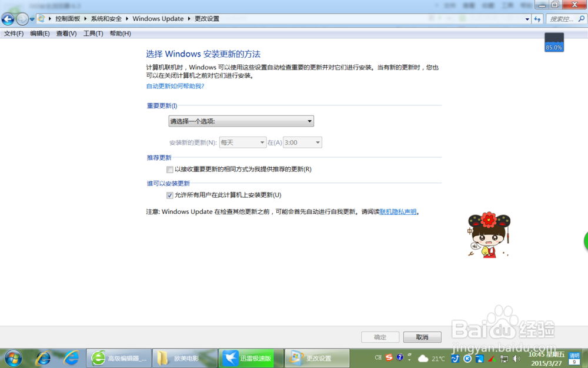The image size is (588, 368).
Task: Launch Internet Explorer from the taskbar
Action: (x=43, y=357)
